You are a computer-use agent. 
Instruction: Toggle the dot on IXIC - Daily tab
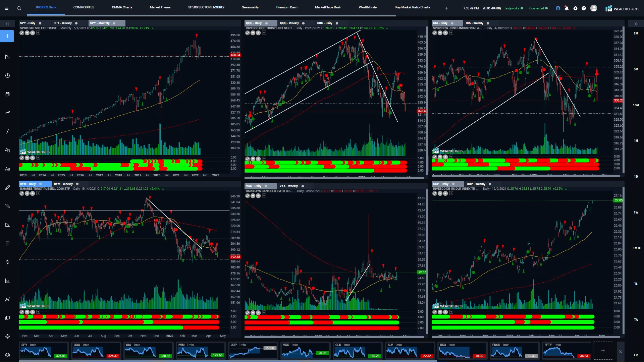(x=337, y=23)
